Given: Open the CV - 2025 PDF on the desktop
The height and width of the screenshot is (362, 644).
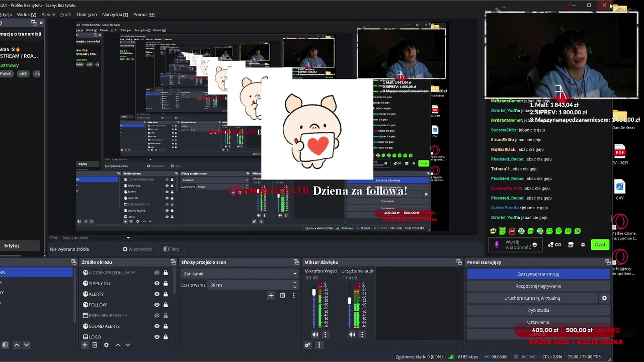Looking at the screenshot, I should pos(620,155).
